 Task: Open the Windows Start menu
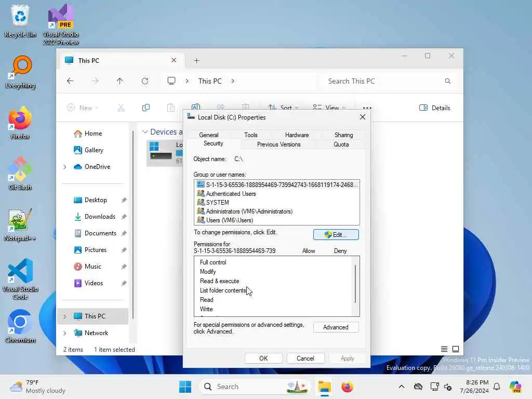185,387
